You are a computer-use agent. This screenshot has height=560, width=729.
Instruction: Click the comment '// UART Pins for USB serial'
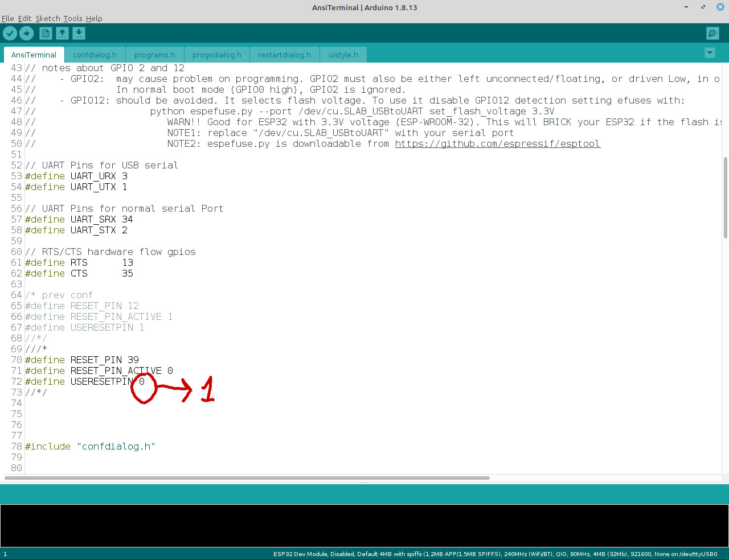coord(101,165)
